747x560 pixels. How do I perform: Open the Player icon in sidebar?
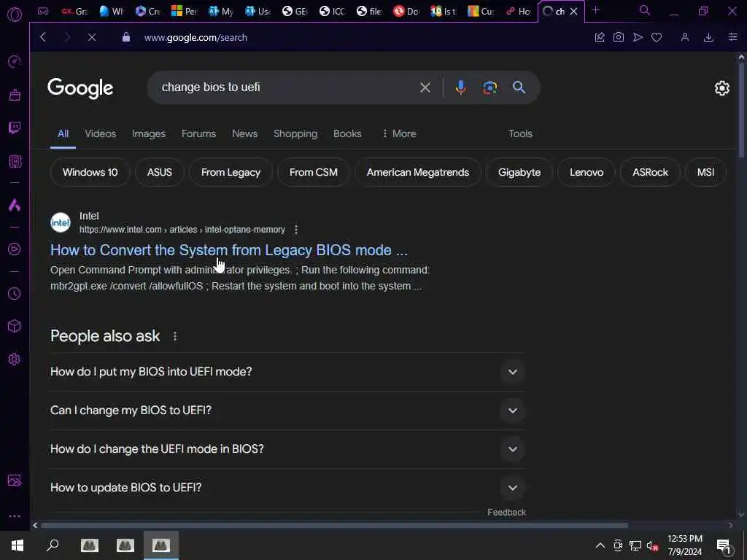pos(15,249)
